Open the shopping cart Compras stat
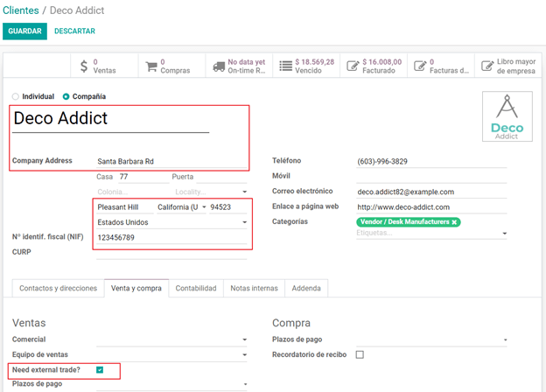The width and height of the screenshot is (546, 392). [150, 66]
